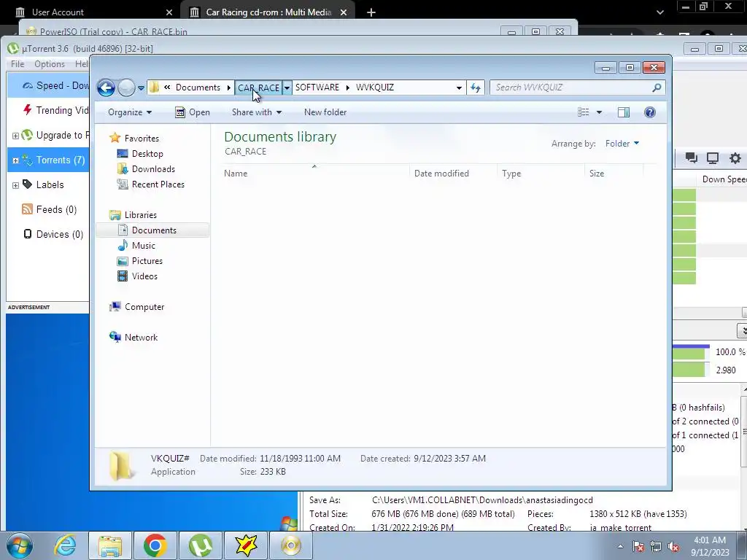Show hidden system tray icons

pyautogui.click(x=620, y=546)
